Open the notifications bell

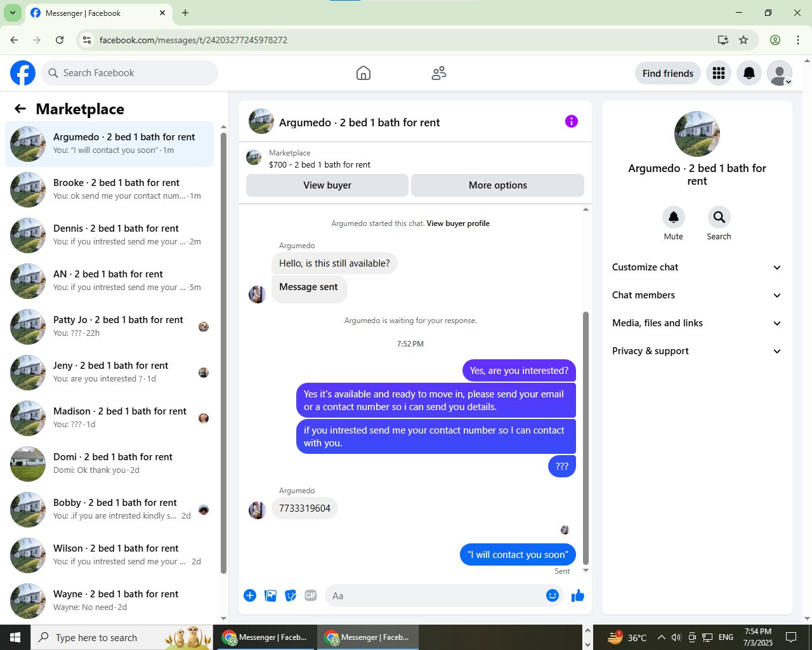[x=749, y=73]
